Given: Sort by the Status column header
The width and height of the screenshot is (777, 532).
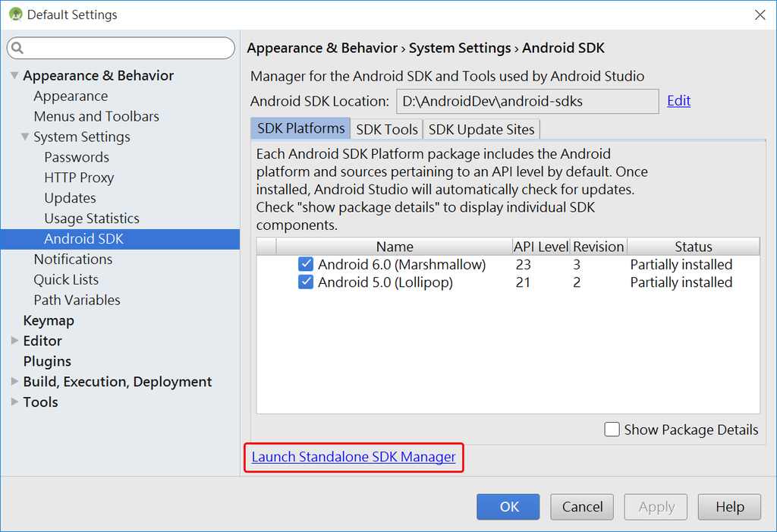Looking at the screenshot, I should [694, 247].
